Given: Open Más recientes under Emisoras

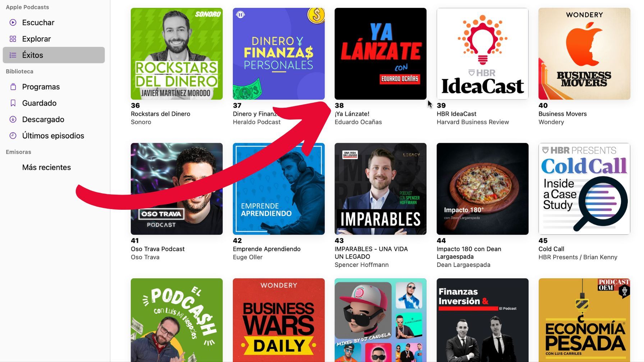Looking at the screenshot, I should click(46, 167).
